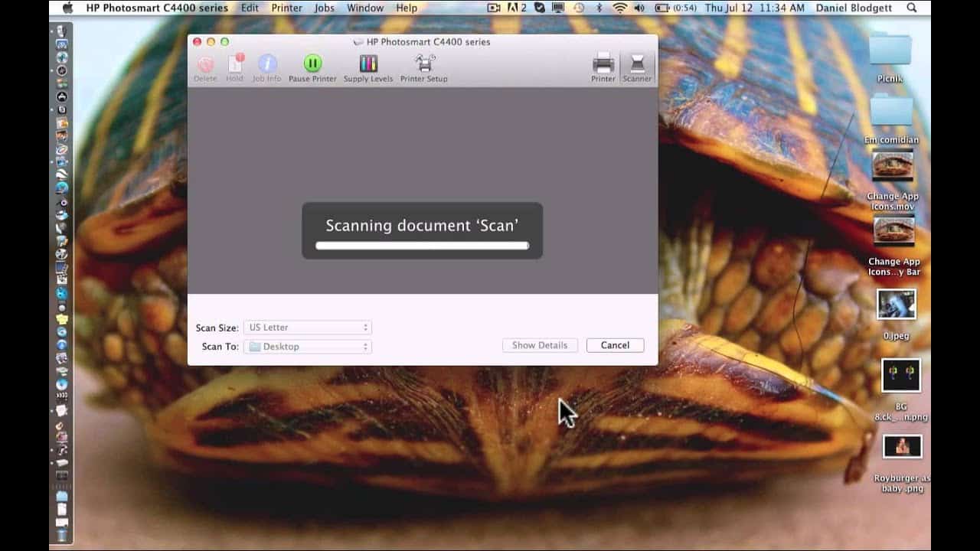980x551 pixels.
Task: Open the Apple menu
Action: tap(67, 8)
